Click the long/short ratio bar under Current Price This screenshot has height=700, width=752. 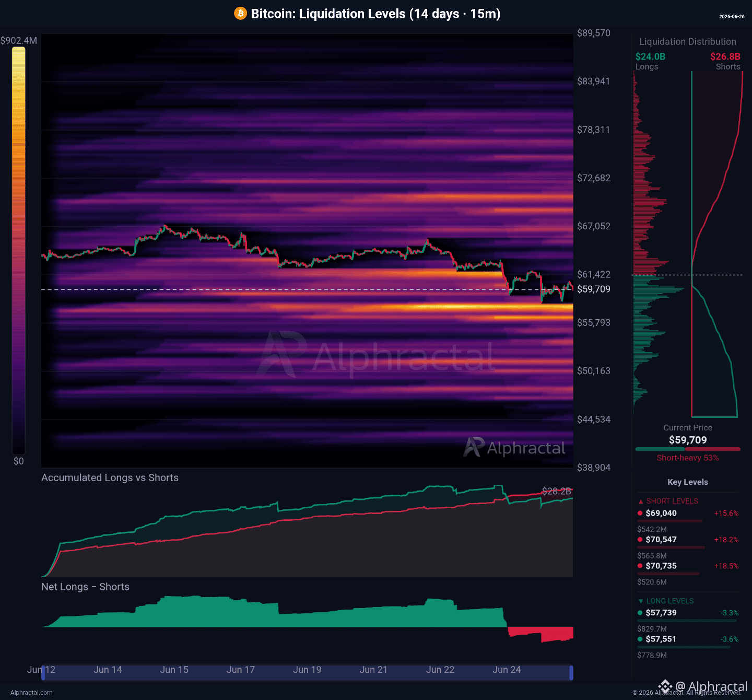688,449
